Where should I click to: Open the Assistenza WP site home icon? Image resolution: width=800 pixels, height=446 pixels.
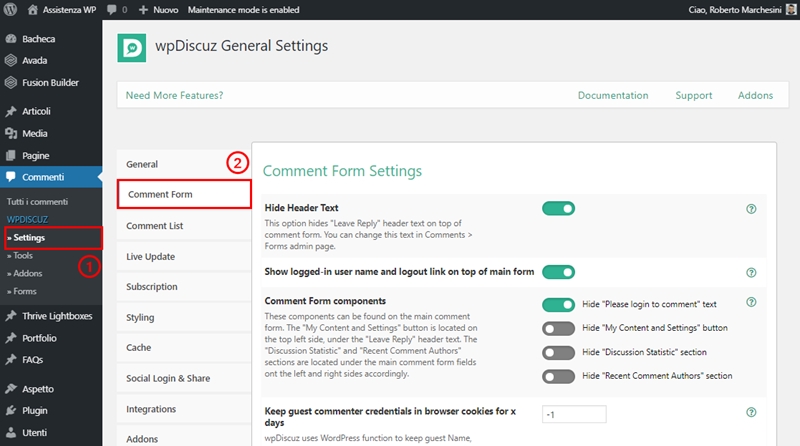[x=33, y=10]
